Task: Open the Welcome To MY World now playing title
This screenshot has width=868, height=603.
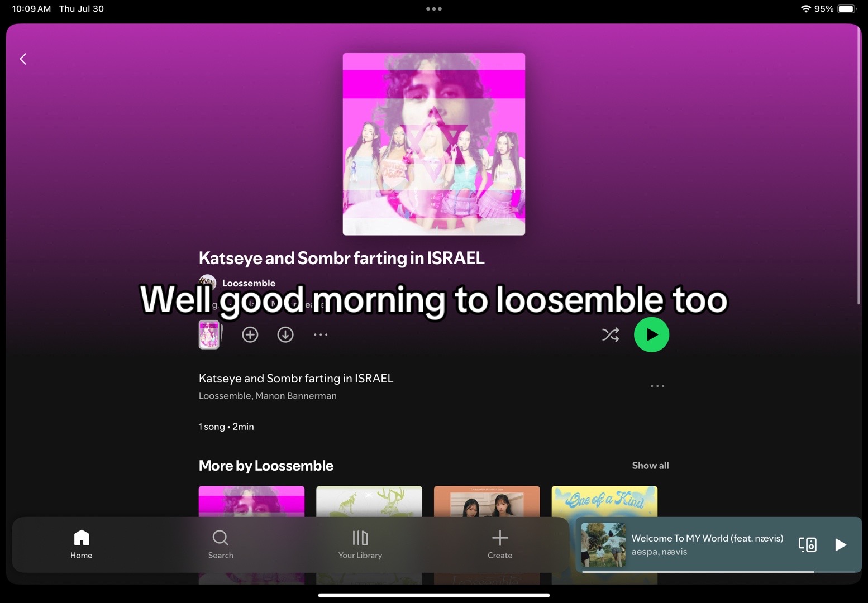Action: pyautogui.click(x=707, y=538)
